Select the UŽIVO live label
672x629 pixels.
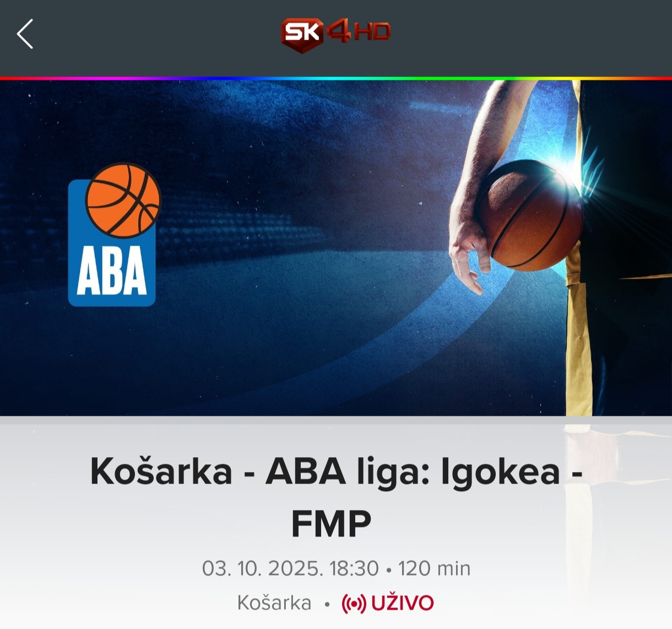(x=402, y=603)
